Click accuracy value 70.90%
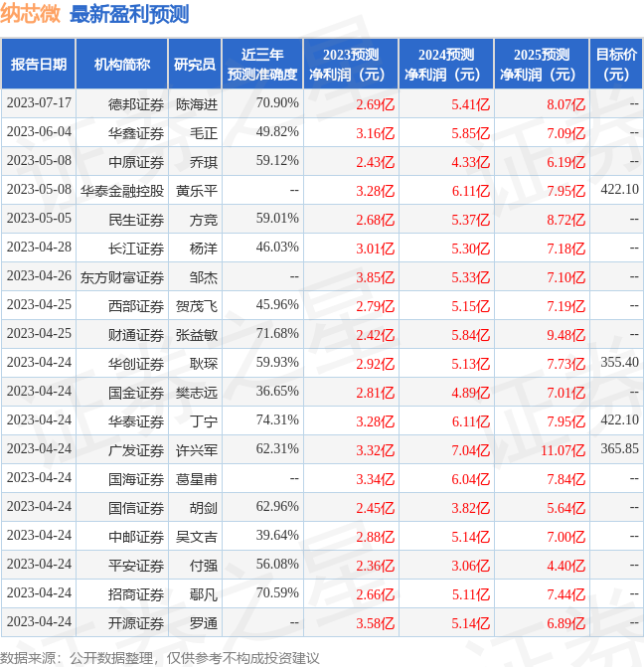Viewport: 644px width, 667px height. (x=277, y=103)
